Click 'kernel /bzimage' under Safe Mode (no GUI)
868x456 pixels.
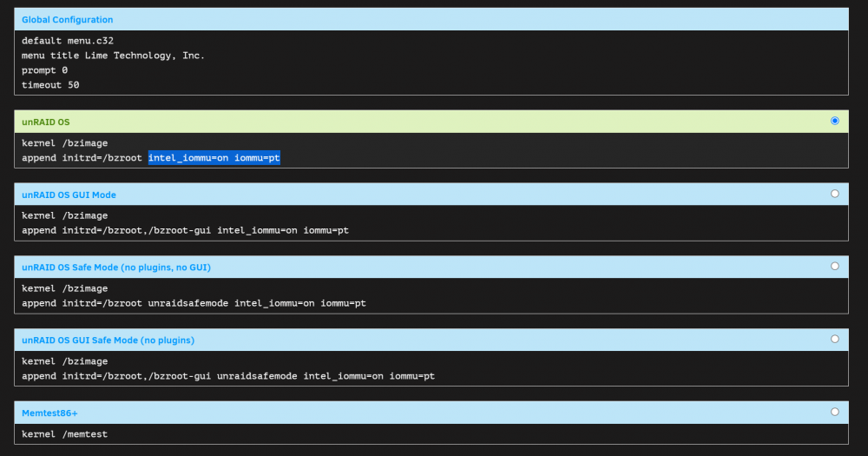[x=65, y=288]
